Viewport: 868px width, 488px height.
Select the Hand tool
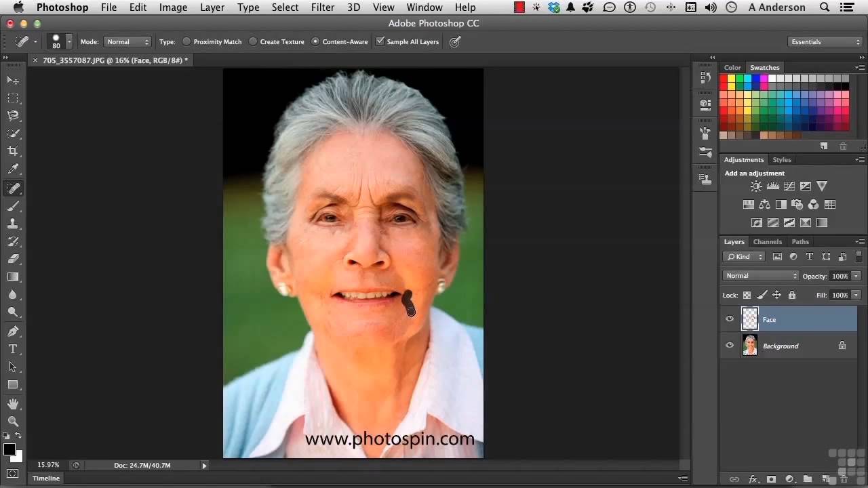(x=13, y=404)
